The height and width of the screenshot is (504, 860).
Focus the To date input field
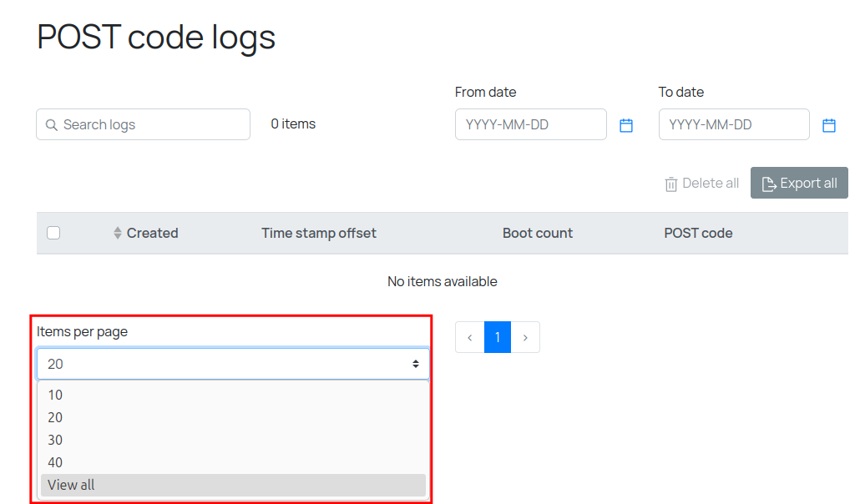[x=734, y=124]
